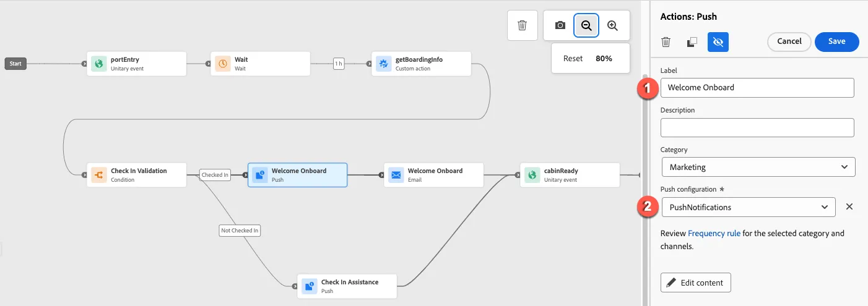
Task: Delete the Push action via panel trash icon
Action: (666, 42)
